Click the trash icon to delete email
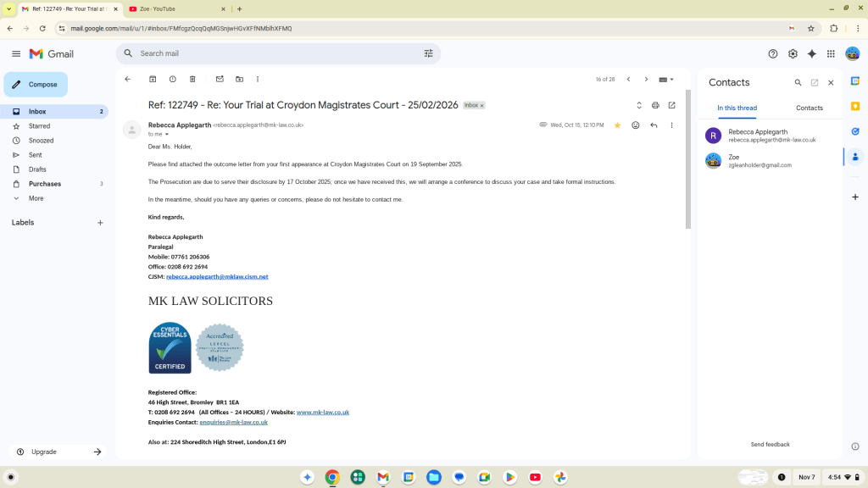Image resolution: width=868 pixels, height=488 pixels. pos(192,79)
